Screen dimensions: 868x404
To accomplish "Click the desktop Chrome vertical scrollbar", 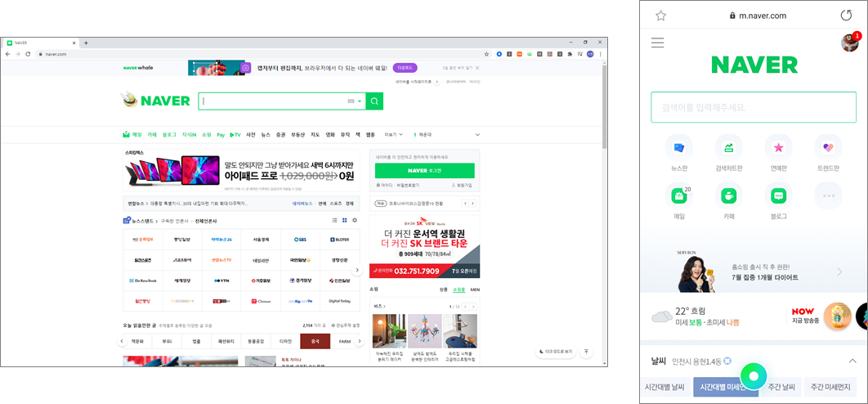I will pos(605,105).
